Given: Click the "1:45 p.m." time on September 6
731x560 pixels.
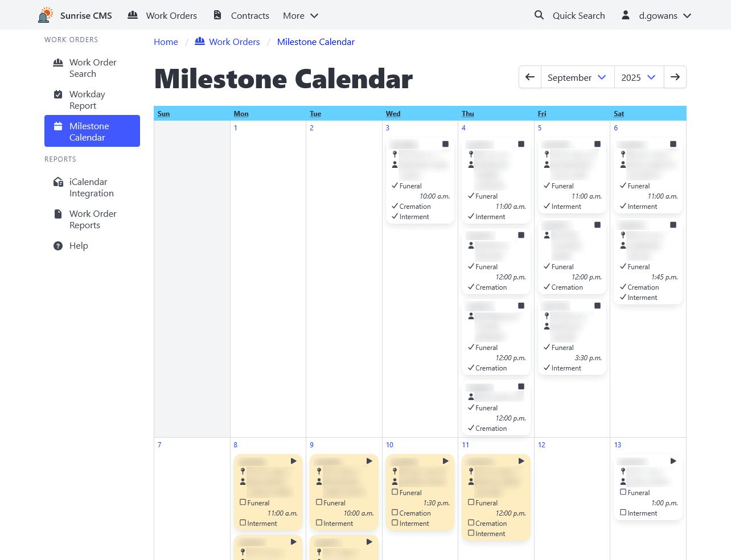Looking at the screenshot, I should pos(664,277).
